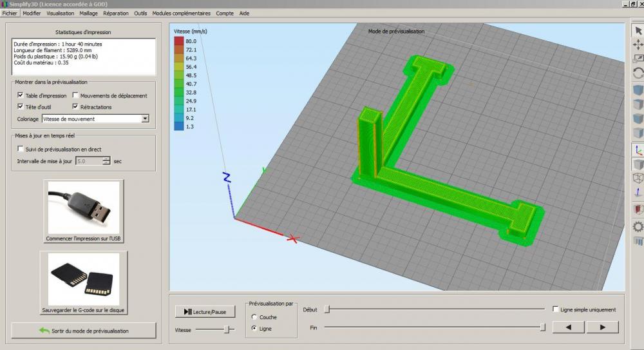Click the green 40.7 speed legend swatch
The image size is (644, 350).
pyautogui.click(x=178, y=84)
